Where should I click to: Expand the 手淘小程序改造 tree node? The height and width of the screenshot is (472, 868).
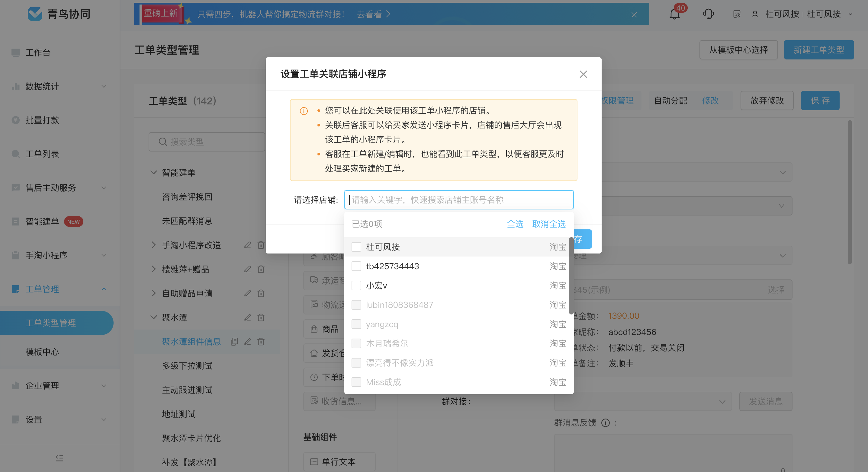[x=153, y=245]
